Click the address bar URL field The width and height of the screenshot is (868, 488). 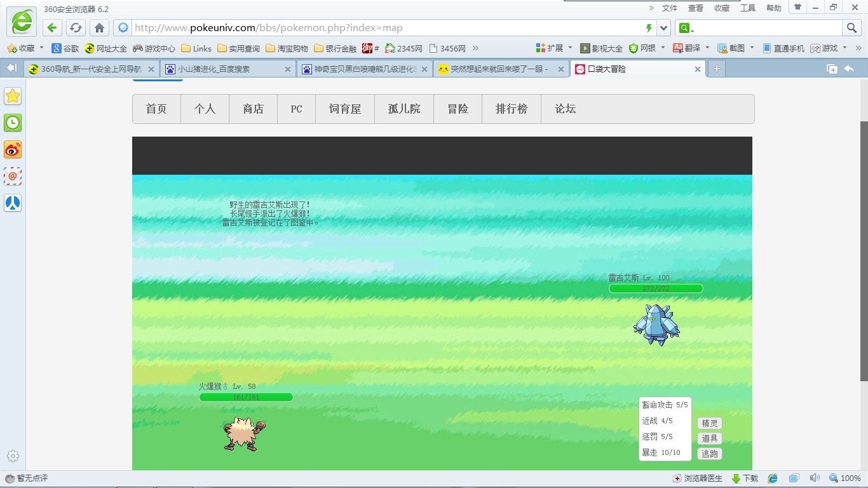(x=387, y=28)
